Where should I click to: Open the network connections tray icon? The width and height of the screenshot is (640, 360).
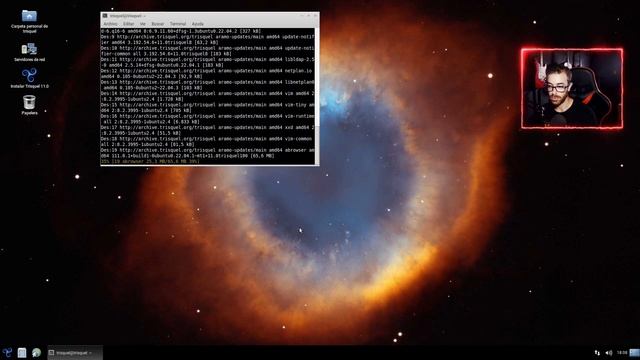(x=597, y=353)
